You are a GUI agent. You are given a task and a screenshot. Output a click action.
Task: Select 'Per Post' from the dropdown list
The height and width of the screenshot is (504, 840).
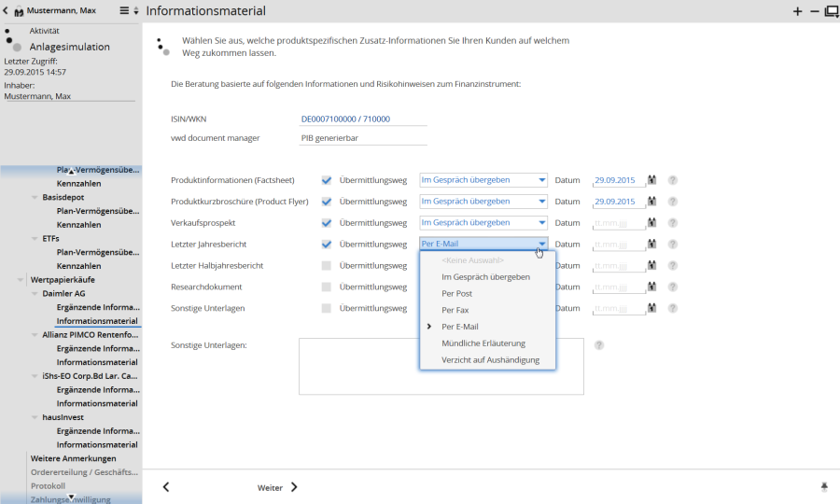456,293
